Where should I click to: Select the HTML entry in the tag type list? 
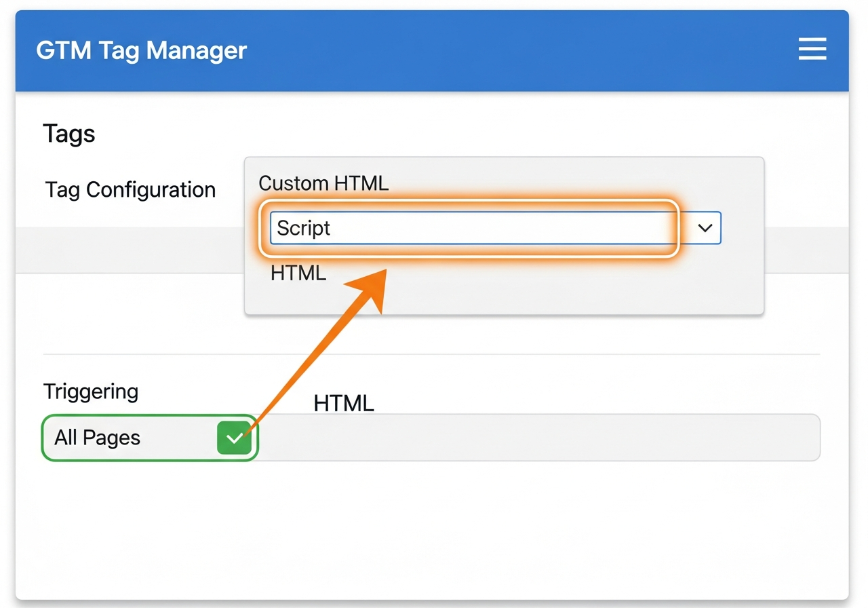[x=298, y=273]
